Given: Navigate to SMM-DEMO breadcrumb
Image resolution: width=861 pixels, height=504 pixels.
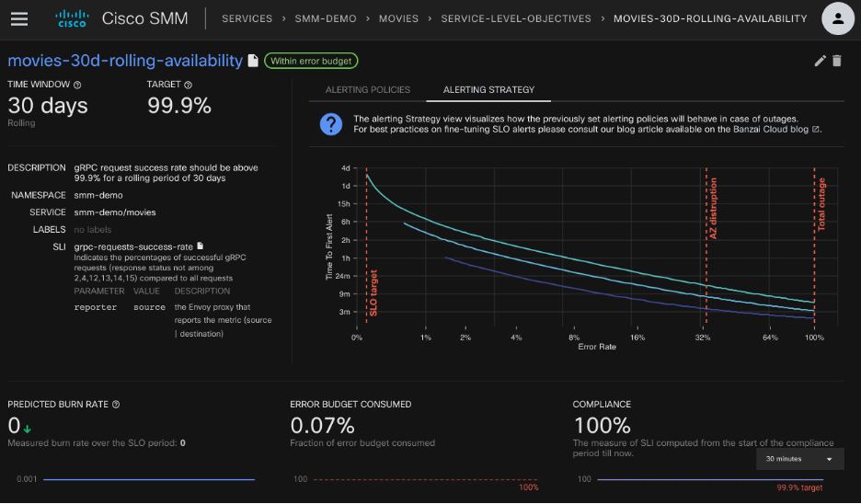Looking at the screenshot, I should (x=325, y=18).
